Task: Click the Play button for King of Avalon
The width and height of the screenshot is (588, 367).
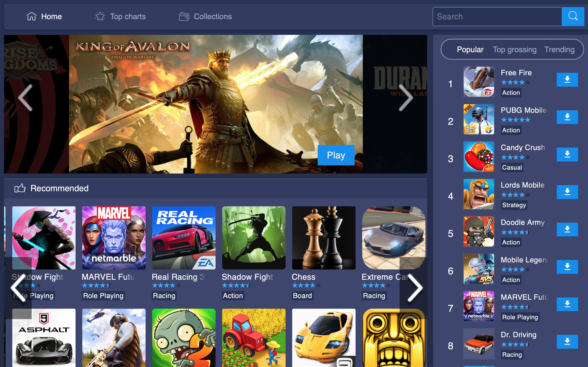Action: [x=336, y=154]
